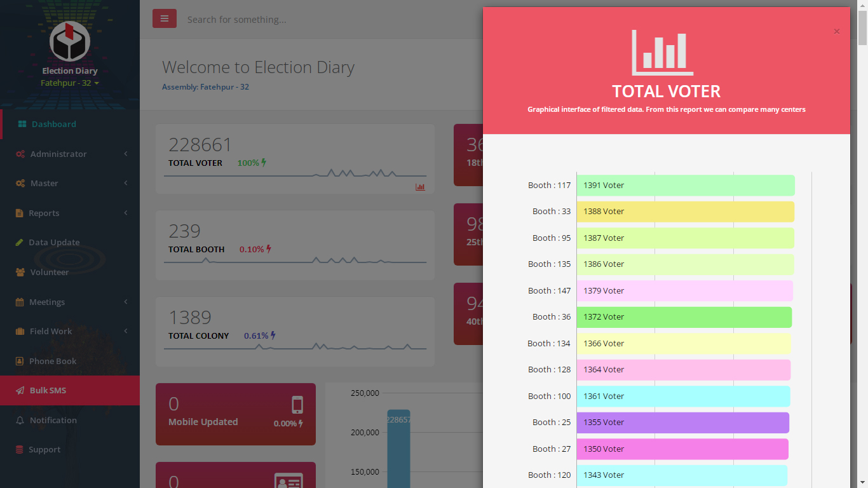Click the mobile phone icon in Mobile Updated card

point(297,405)
